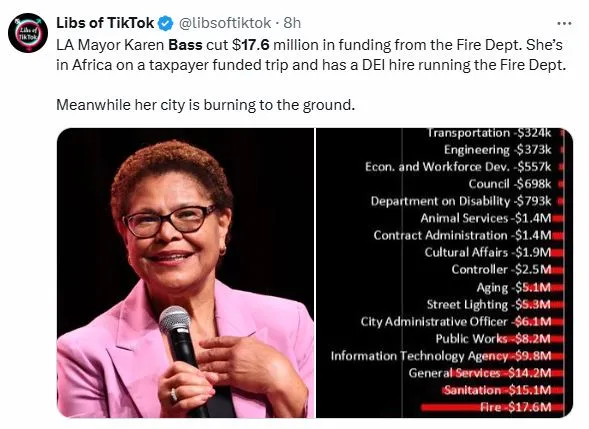Open the Libs of TikTok profile avatar
This screenshot has height=429, width=589.
point(28,33)
